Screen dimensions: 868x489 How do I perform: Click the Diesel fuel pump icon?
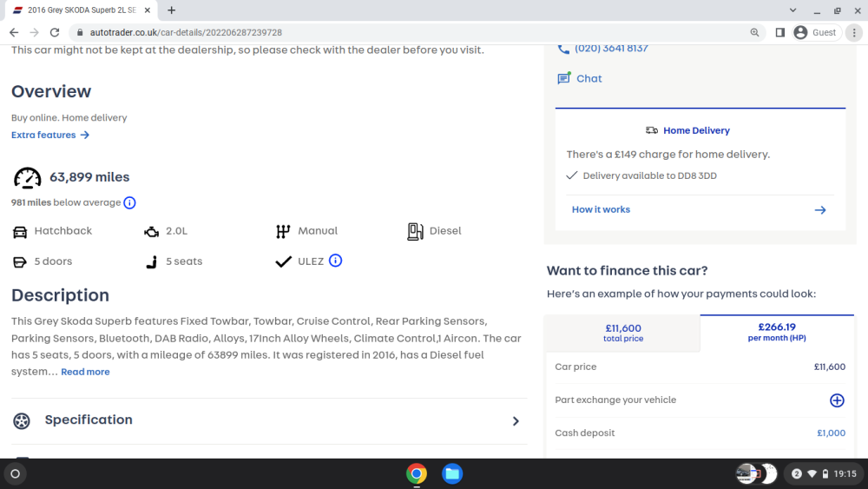click(415, 232)
